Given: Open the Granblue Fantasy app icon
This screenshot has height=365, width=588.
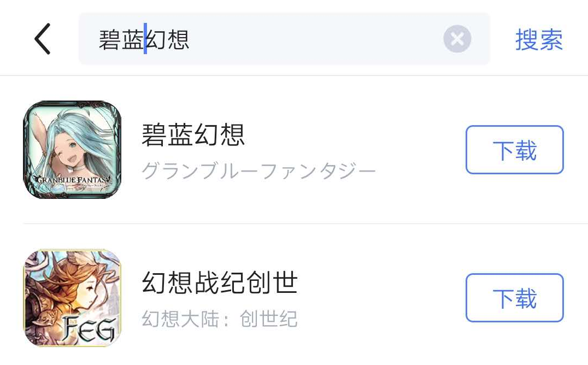Looking at the screenshot, I should coord(72,150).
